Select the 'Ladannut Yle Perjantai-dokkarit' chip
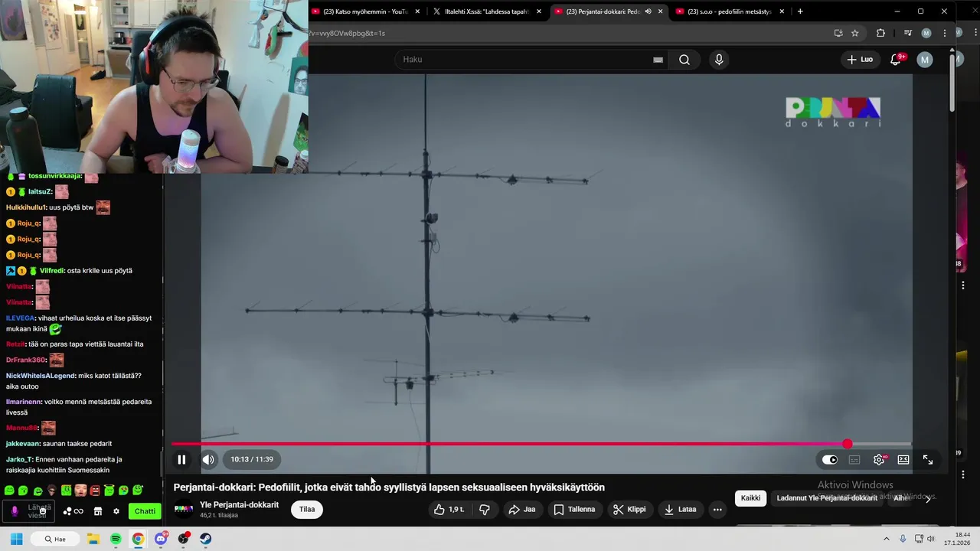The width and height of the screenshot is (980, 551). tap(827, 498)
